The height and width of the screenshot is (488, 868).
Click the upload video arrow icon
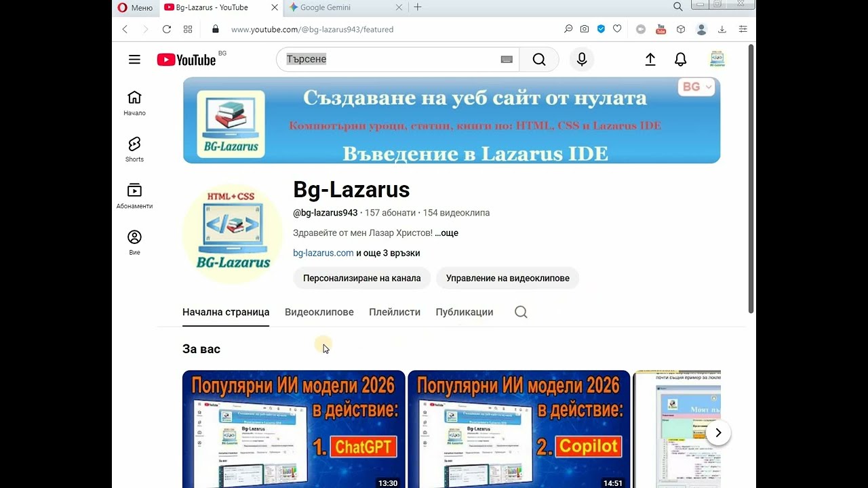(x=650, y=60)
